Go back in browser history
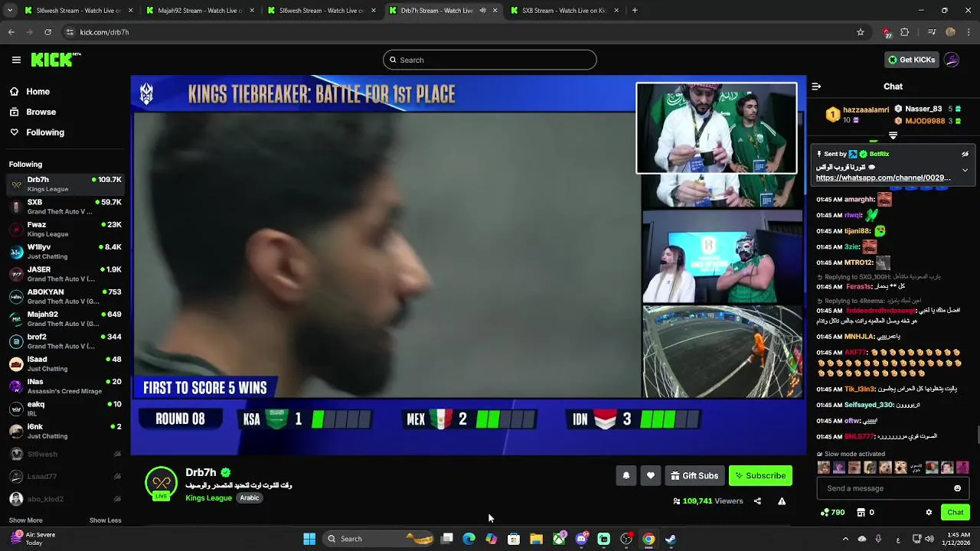 (x=11, y=32)
